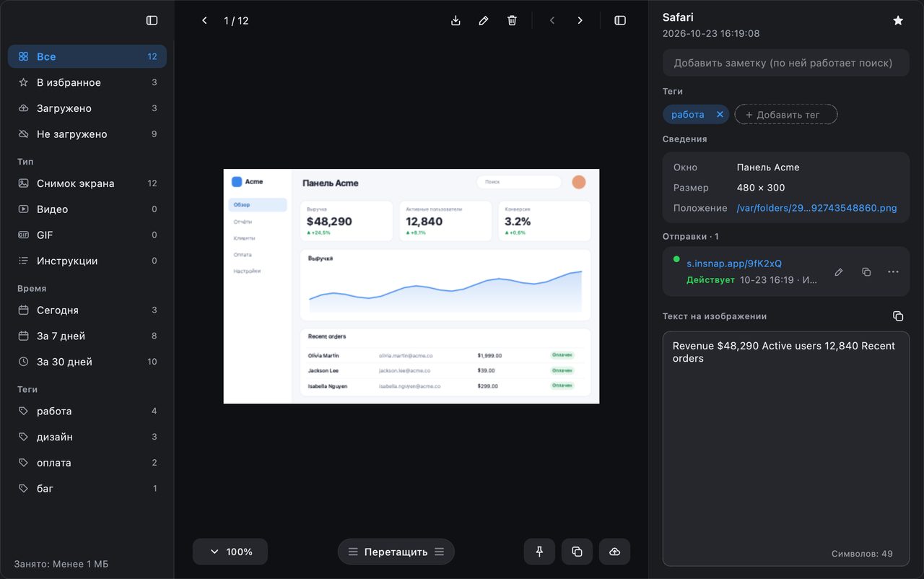Filter by "Видео" type
Screen dimensions: 924x579
[x=87, y=209]
